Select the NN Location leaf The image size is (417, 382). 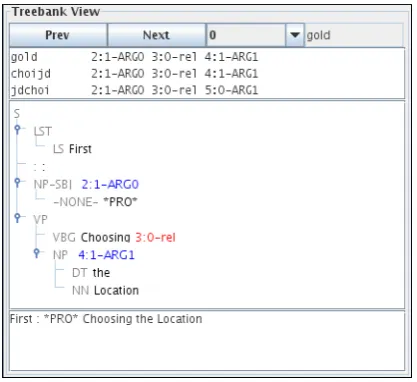[x=105, y=291]
